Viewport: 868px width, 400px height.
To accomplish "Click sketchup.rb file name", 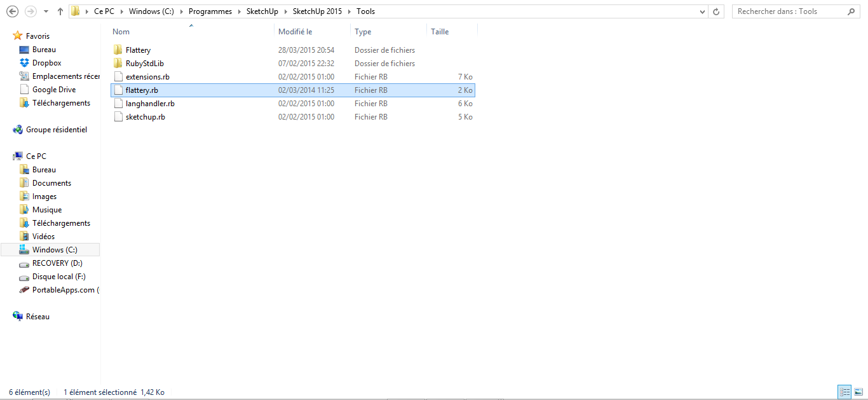I will coord(146,116).
